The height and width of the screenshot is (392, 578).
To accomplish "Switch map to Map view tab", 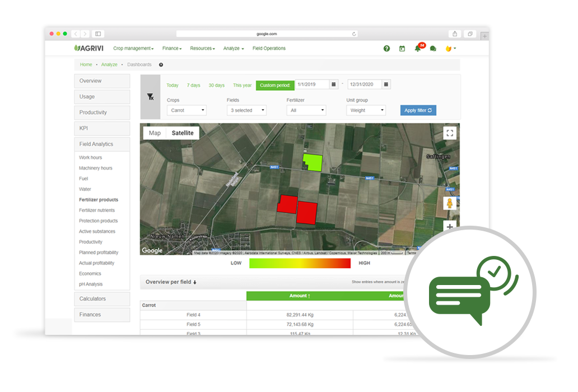I will [155, 133].
